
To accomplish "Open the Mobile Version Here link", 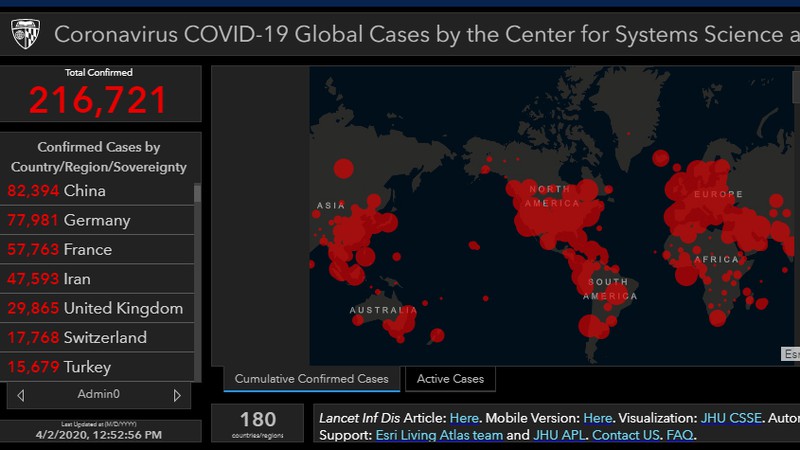I will click(598, 418).
